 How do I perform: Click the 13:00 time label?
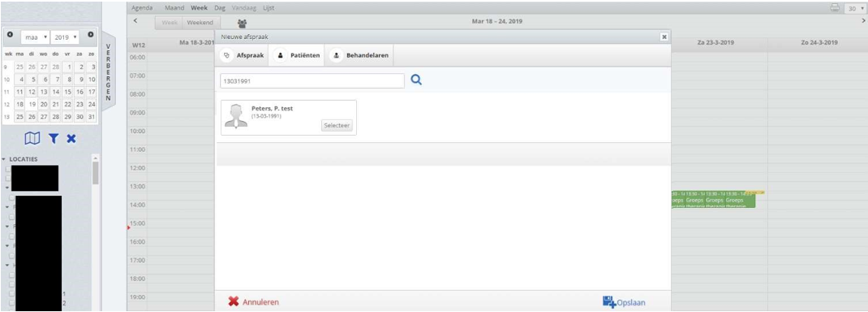(x=137, y=186)
